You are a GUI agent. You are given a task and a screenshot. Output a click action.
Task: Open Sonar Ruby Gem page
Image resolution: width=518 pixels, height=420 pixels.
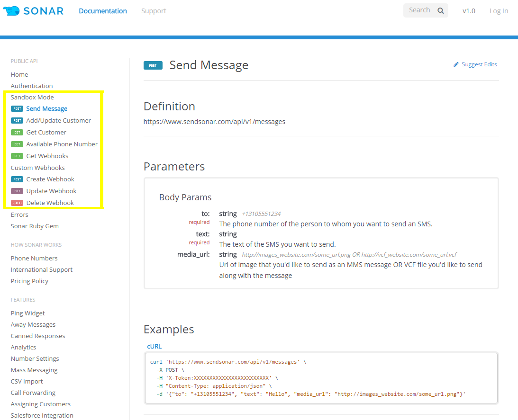35,226
